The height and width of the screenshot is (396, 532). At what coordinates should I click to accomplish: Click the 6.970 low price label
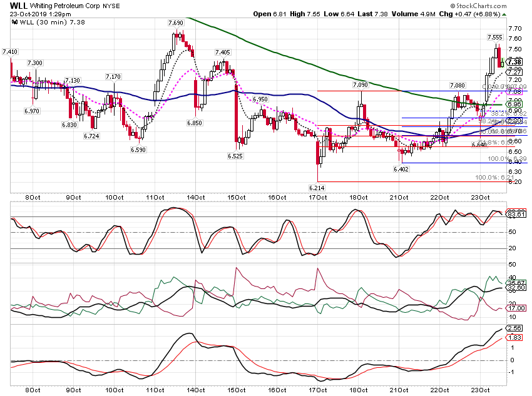point(32,111)
